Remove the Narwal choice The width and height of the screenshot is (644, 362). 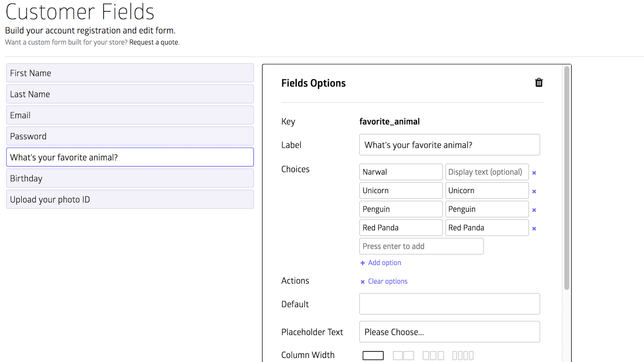534,173
